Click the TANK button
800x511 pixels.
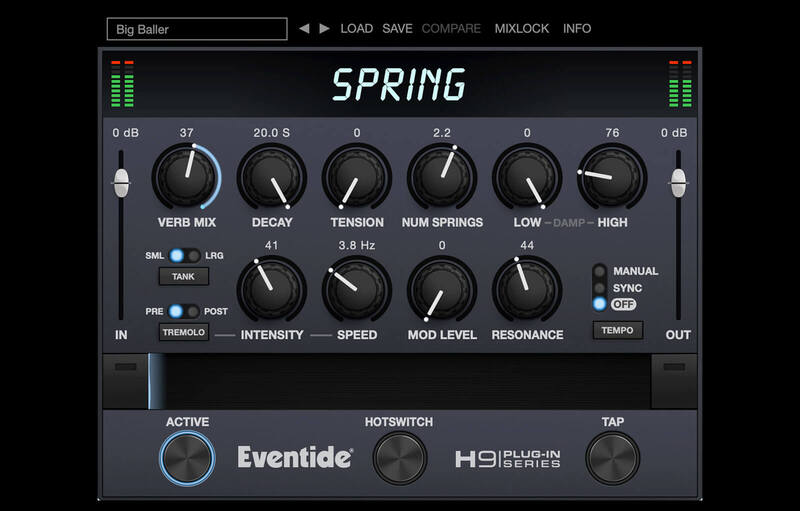(x=184, y=276)
